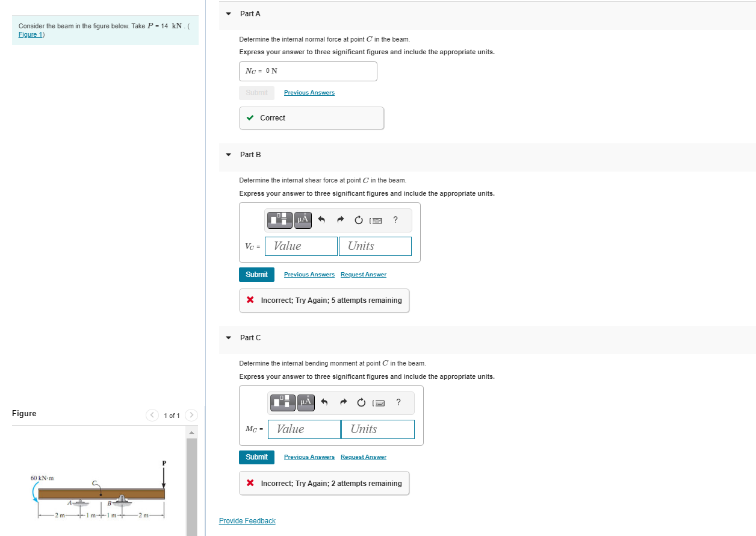Collapse the Part C section
The height and width of the screenshot is (536, 756).
[228, 338]
